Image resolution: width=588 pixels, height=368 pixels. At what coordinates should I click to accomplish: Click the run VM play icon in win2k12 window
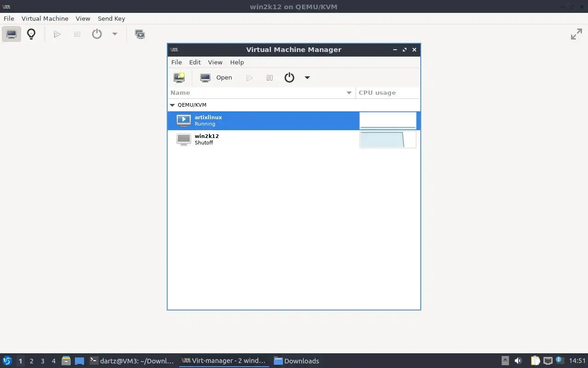[x=57, y=34]
